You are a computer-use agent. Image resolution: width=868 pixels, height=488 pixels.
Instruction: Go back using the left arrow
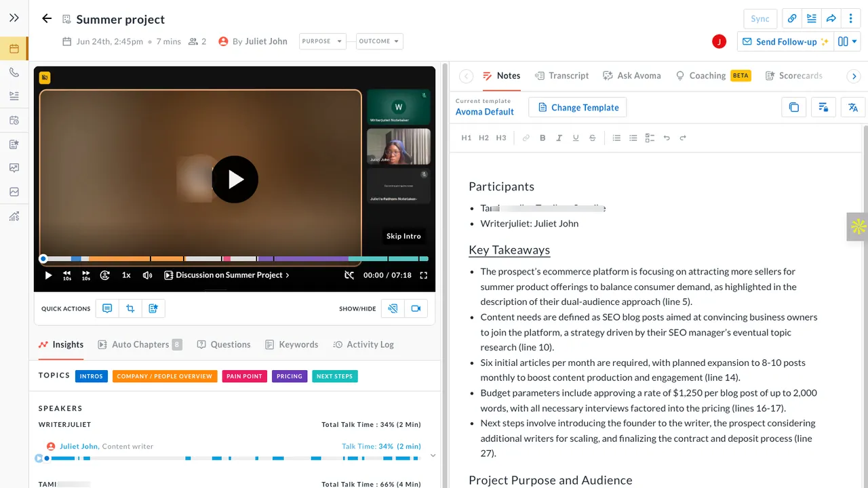coord(47,19)
